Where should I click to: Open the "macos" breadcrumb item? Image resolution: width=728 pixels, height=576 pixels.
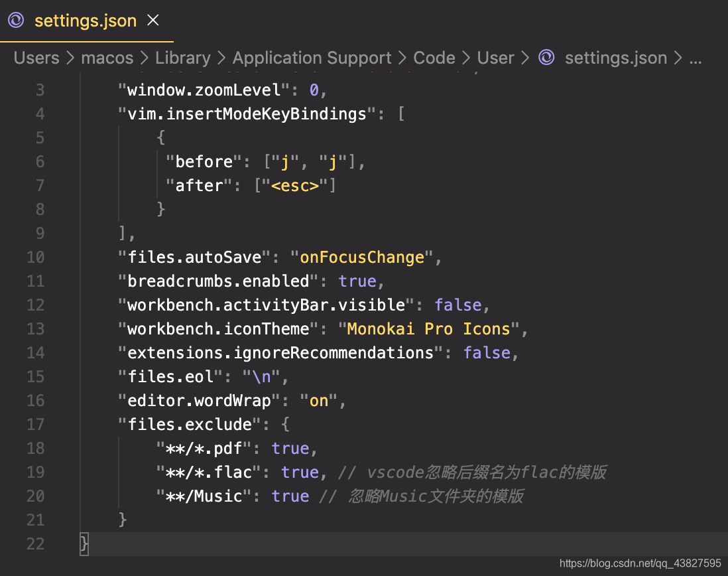(x=107, y=58)
